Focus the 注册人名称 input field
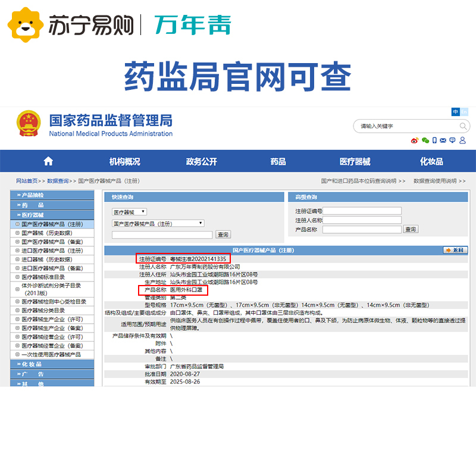 [x=362, y=220]
